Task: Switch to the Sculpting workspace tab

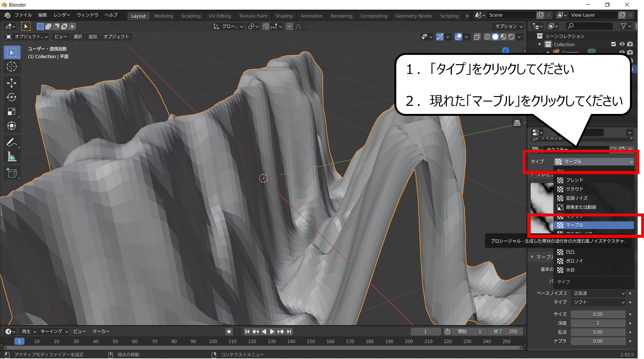Action: (191, 16)
